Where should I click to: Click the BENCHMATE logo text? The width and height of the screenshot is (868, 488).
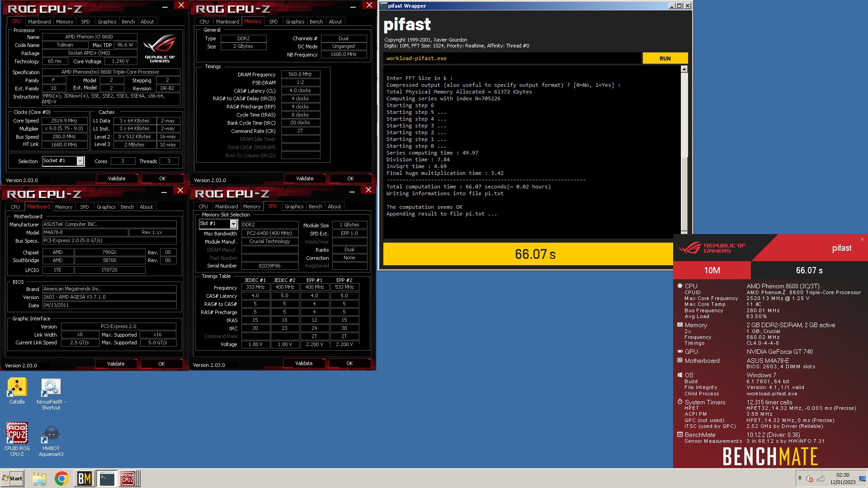coord(770,456)
